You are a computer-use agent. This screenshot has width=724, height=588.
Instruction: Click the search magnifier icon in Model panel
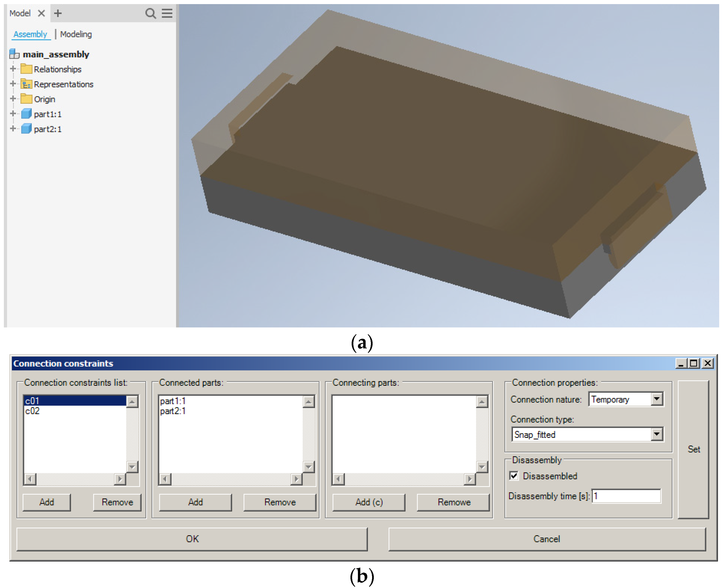(x=150, y=13)
